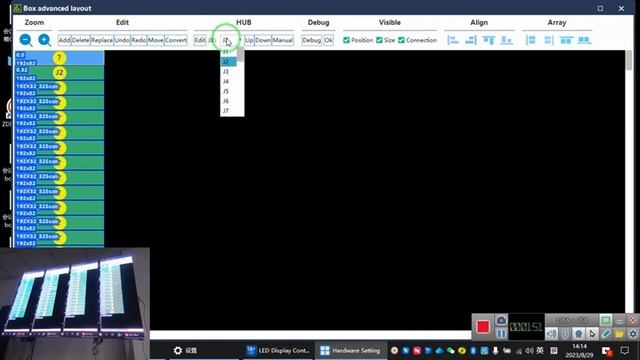The width and height of the screenshot is (640, 360).
Task: Click the third Array icon, top-edge arrange
Action: (566, 40)
